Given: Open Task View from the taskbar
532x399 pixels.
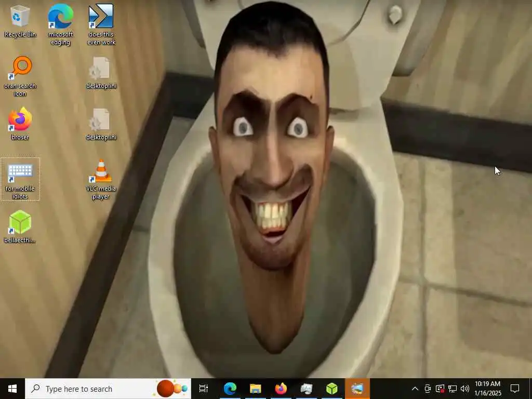Looking at the screenshot, I should (204, 389).
